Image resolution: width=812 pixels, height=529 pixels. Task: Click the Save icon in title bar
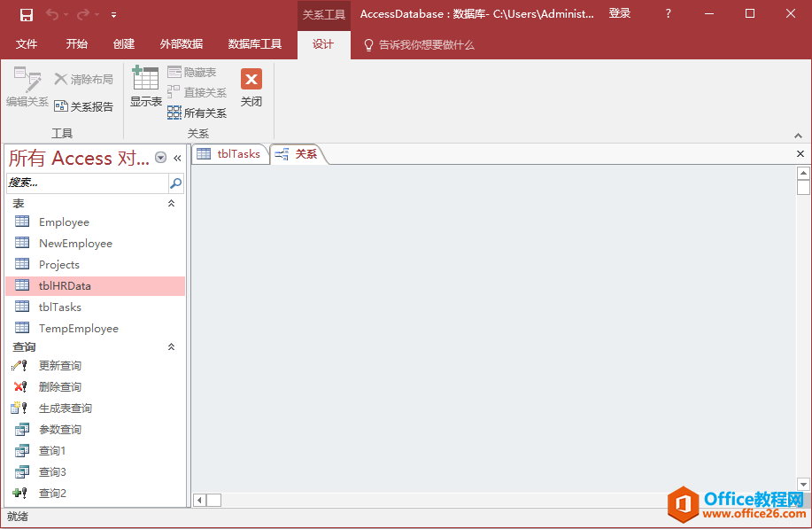[x=26, y=14]
